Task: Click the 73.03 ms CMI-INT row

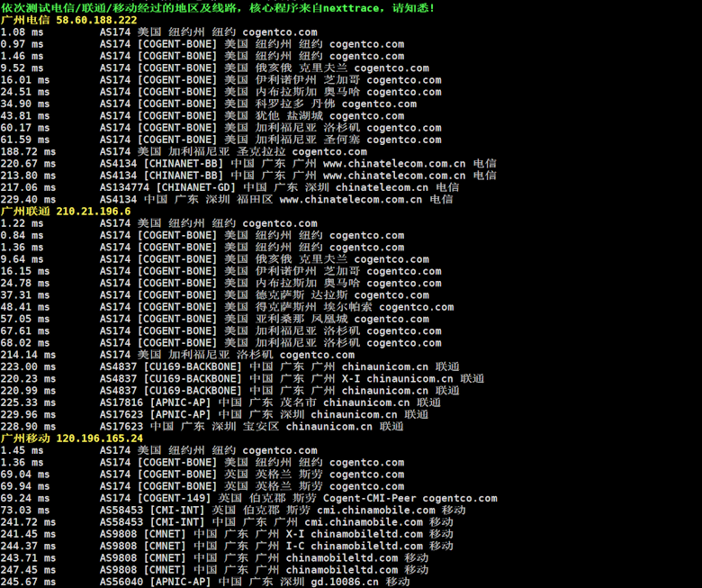Action: (x=233, y=510)
